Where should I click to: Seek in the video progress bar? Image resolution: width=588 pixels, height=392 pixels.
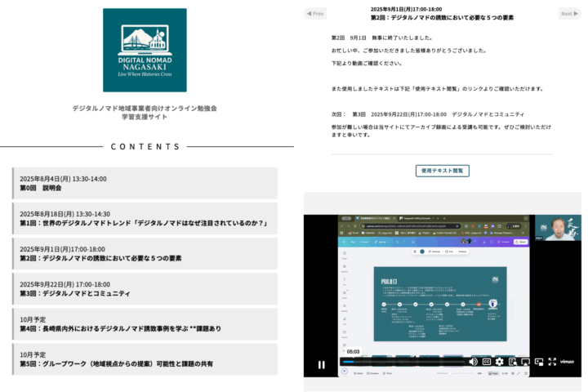[x=400, y=362]
